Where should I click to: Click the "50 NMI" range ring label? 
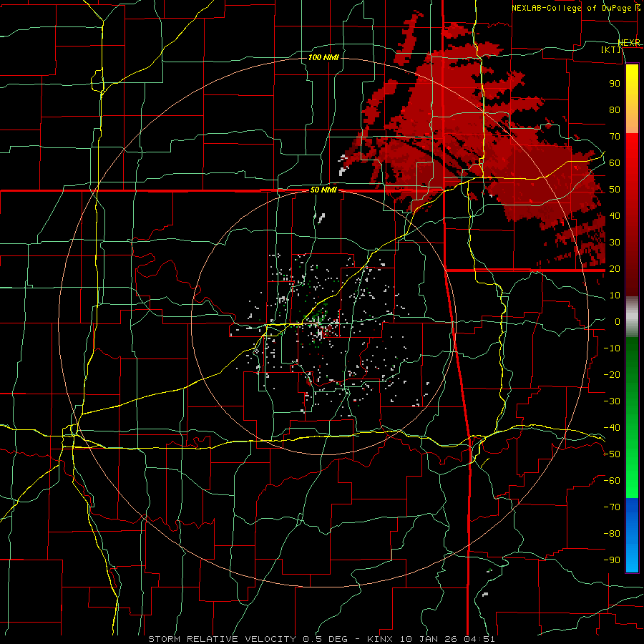323,190
